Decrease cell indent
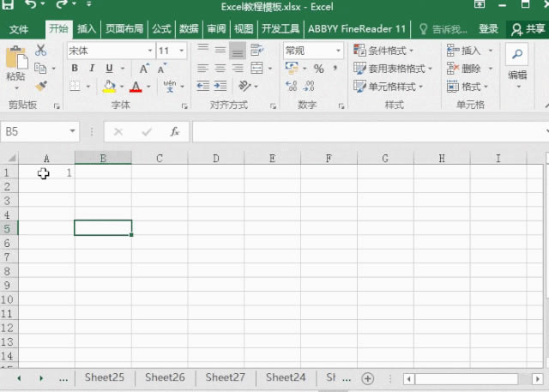This screenshot has width=549, height=392. tap(203, 86)
